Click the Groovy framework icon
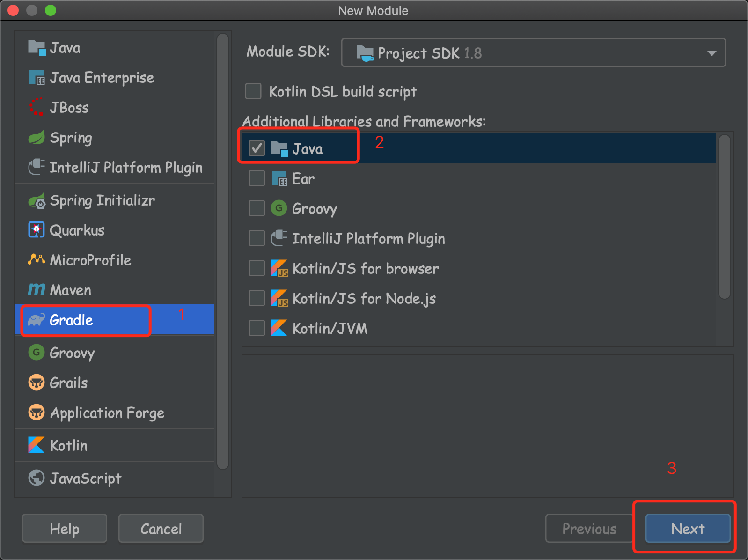 point(279,208)
